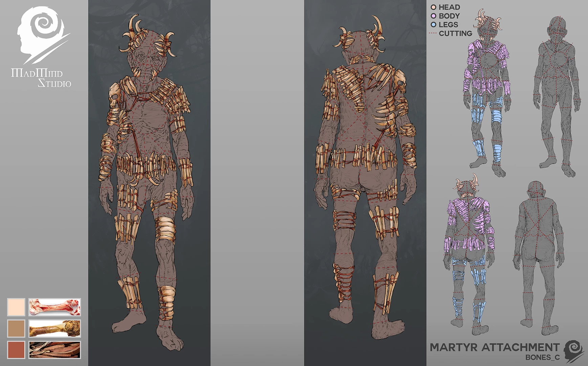Click the gray front view cutting-lines figure
Viewport: 588px width, 366px height.
(556, 96)
